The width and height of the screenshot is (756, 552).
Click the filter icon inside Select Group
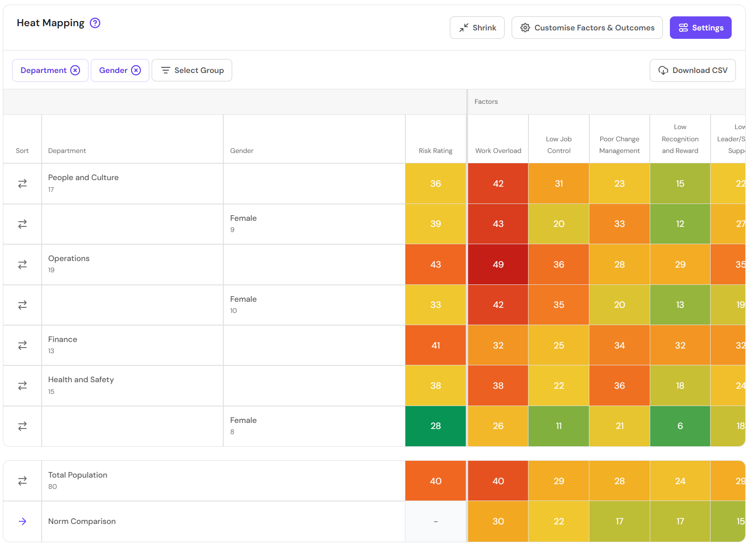click(165, 70)
